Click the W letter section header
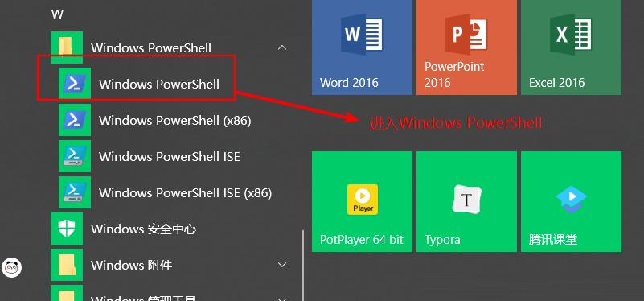 (x=57, y=14)
